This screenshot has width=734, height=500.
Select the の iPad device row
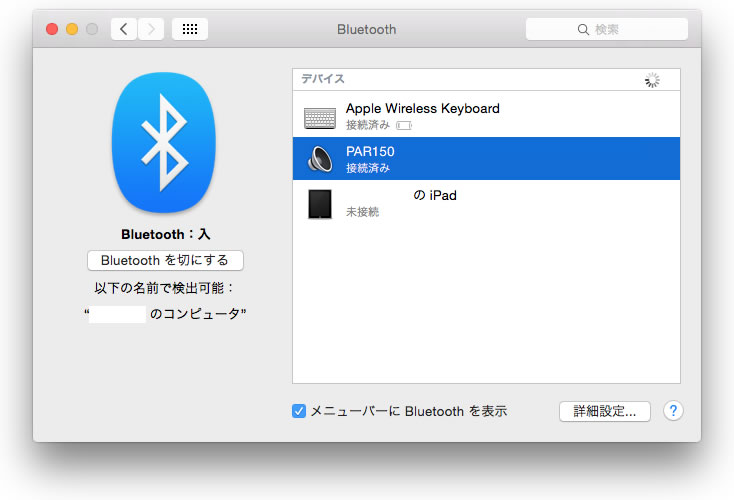[486, 203]
